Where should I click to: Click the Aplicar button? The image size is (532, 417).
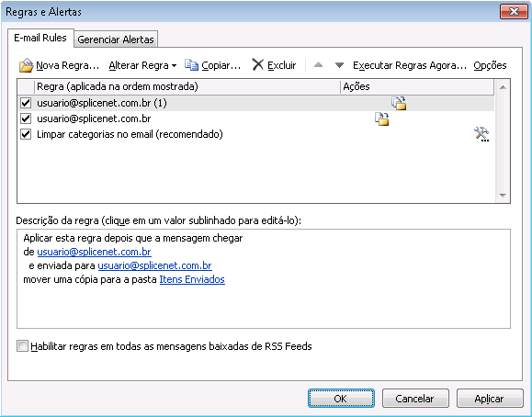[490, 399]
